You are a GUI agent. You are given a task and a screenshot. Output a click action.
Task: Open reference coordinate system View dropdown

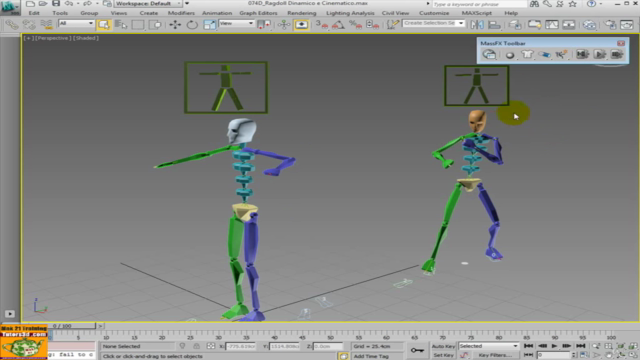(x=236, y=24)
